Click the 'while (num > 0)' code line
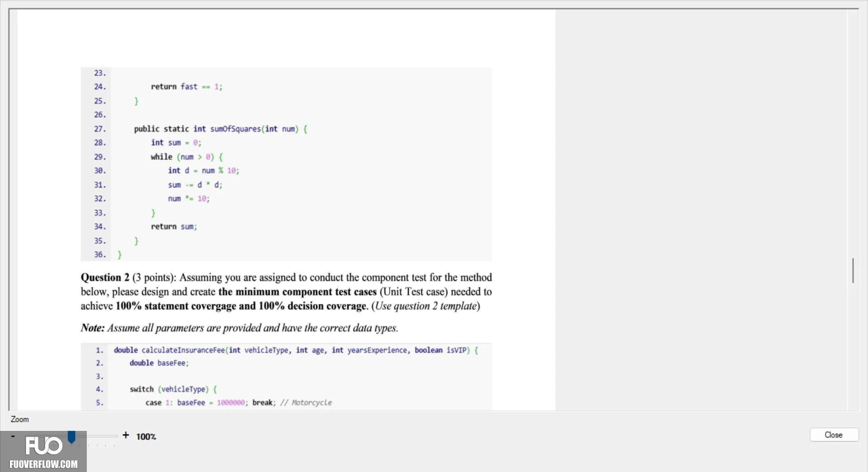The image size is (868, 472). pos(187,157)
